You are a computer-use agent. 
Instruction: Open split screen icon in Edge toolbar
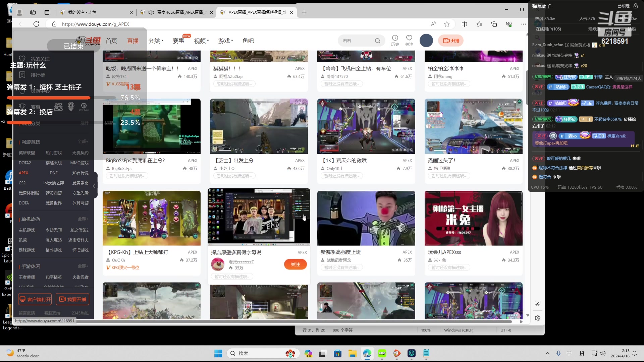[464, 24]
